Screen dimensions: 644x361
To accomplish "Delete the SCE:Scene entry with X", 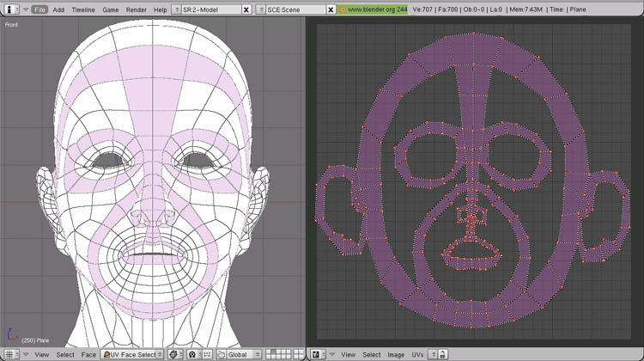I will [x=330, y=9].
